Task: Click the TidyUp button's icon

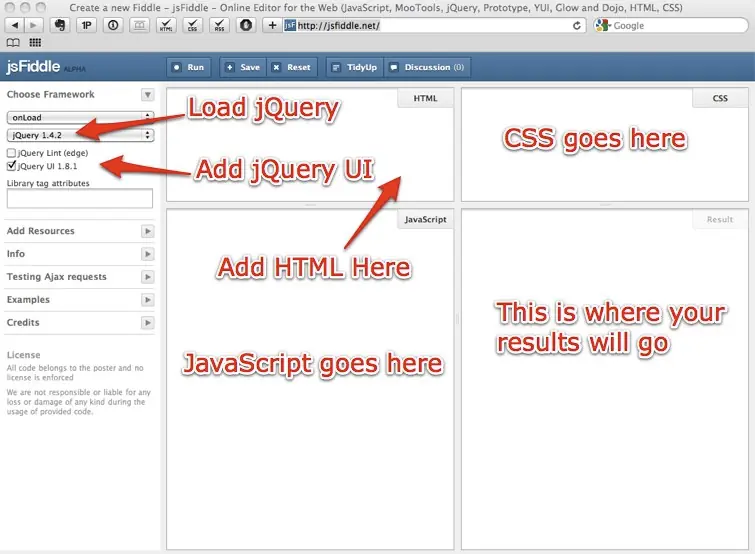Action: click(336, 67)
